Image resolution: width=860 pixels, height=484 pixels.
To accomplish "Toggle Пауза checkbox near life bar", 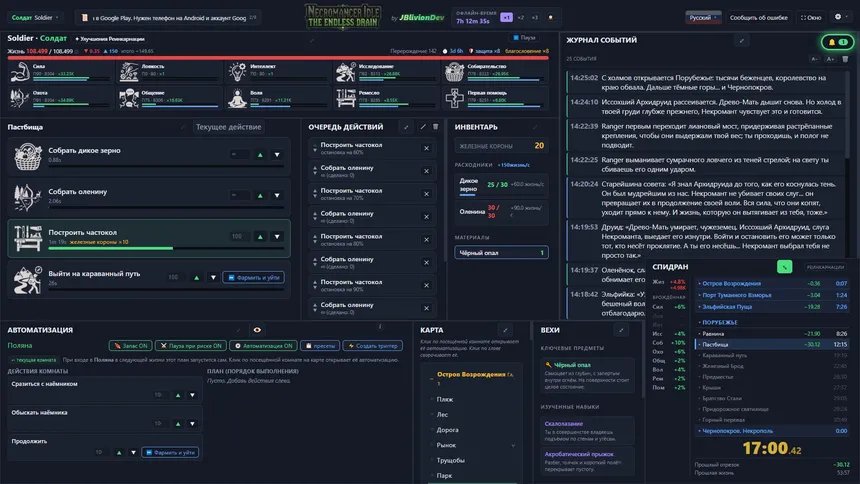I will pos(524,38).
